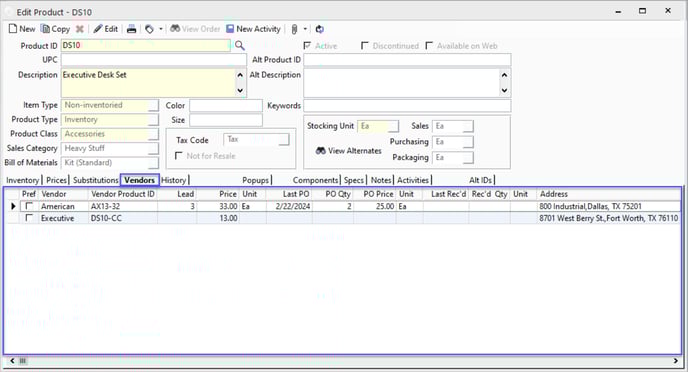Click the red X delete icon
This screenshot has height=372, width=688.
tap(79, 29)
